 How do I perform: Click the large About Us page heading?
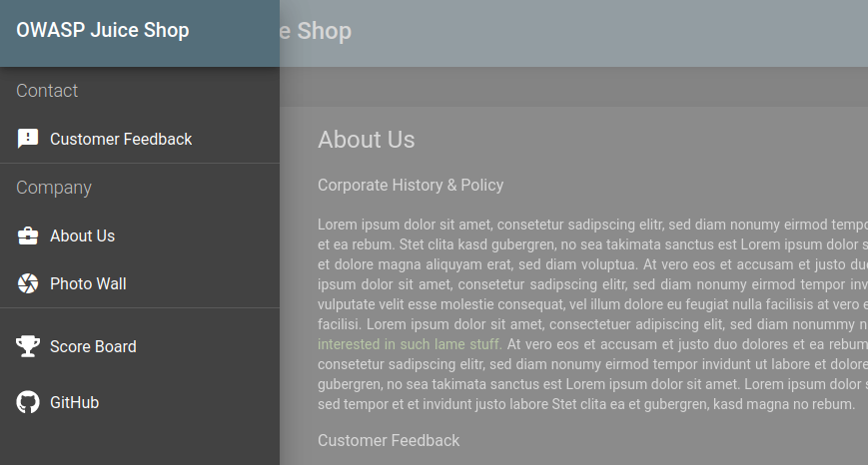click(366, 140)
